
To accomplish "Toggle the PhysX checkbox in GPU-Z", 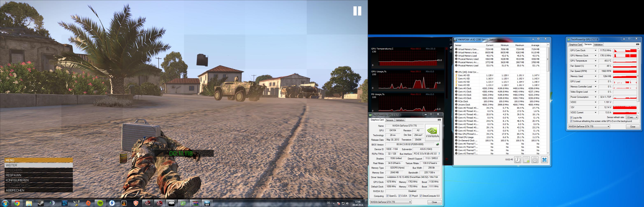I will click(x=410, y=196).
